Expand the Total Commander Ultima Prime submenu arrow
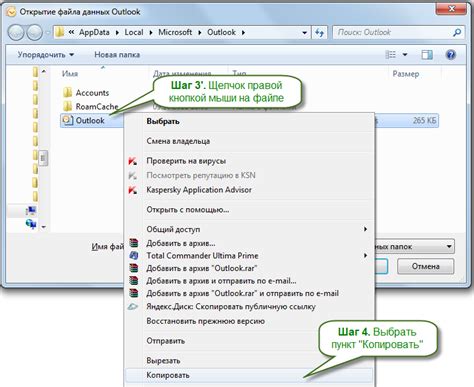The image size is (474, 387). pyautogui.click(x=366, y=255)
